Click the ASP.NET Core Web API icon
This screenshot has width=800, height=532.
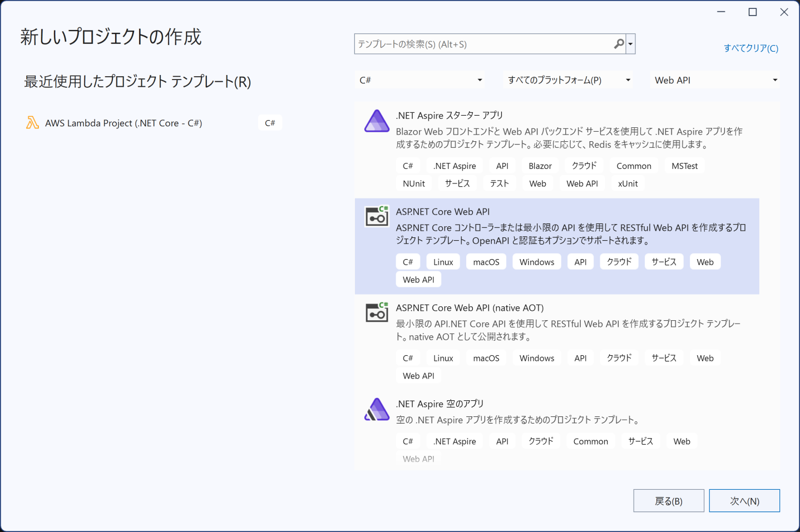pyautogui.click(x=377, y=216)
